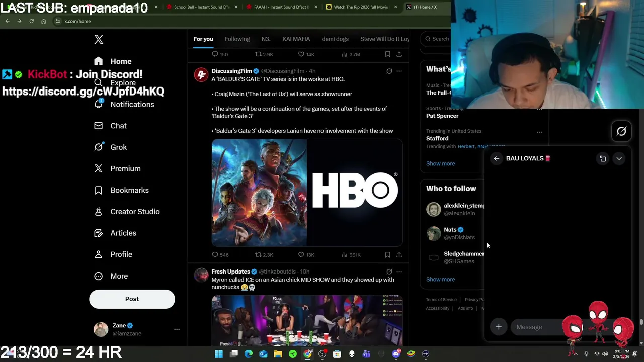This screenshot has width=644, height=362.
Task: Open the Stafford trending topic
Action: (437, 138)
